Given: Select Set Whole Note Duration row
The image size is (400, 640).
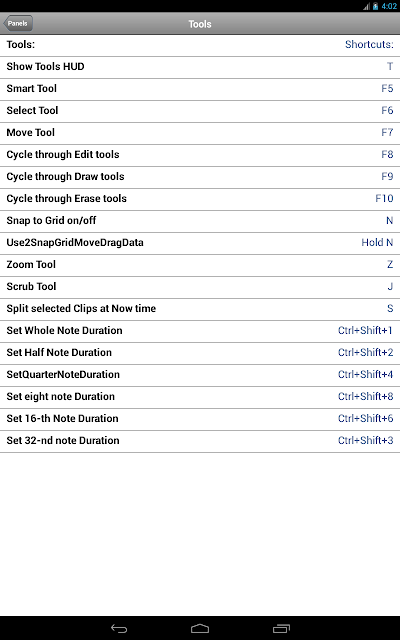Looking at the screenshot, I should 200,332.
